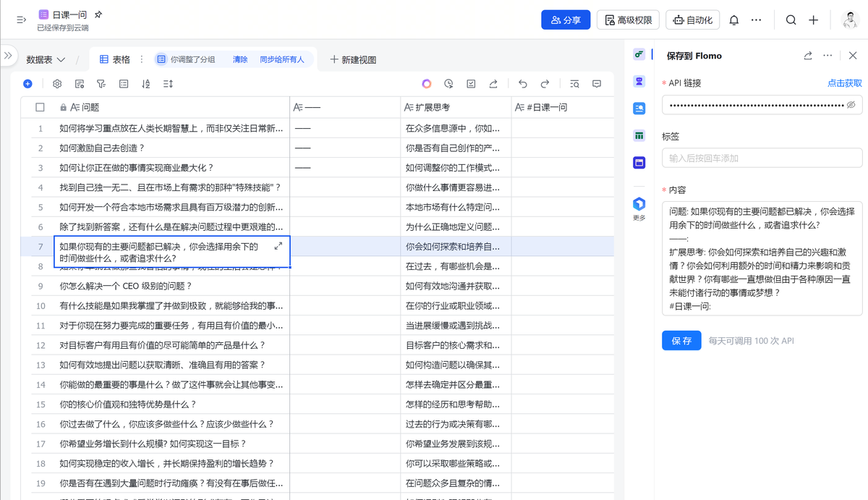Create a new view with 新建视图
868x500 pixels.
tap(353, 59)
